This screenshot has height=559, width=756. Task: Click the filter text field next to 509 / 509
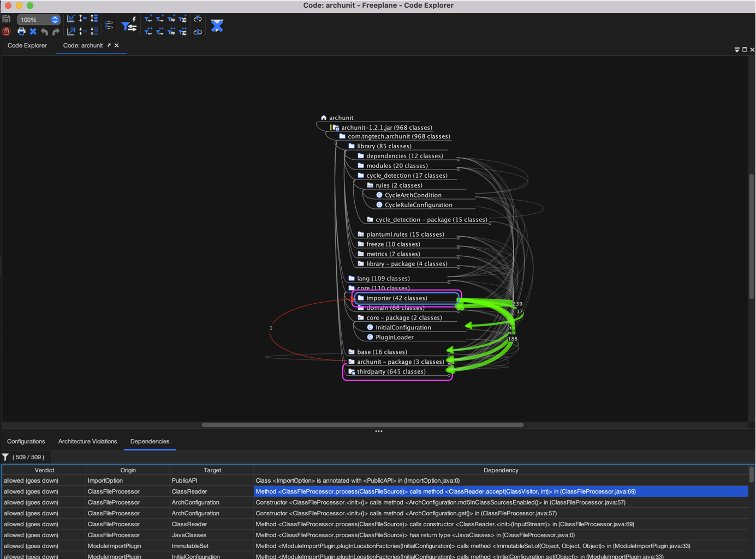[x=402, y=457]
